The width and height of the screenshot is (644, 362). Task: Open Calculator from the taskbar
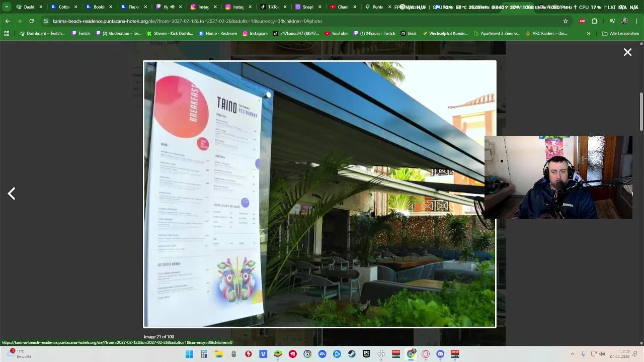pos(204,354)
